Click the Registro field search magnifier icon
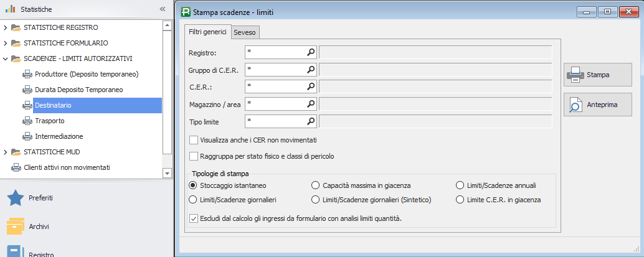The image size is (644, 257). coord(311,52)
